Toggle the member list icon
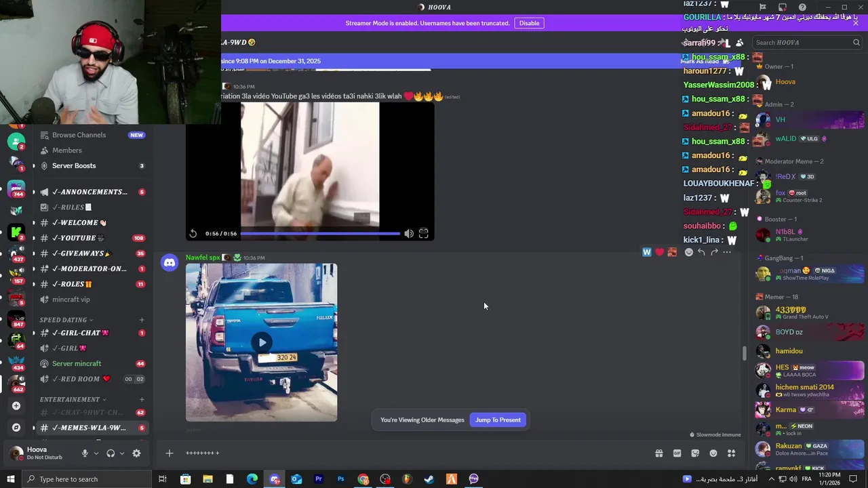 click(x=740, y=43)
